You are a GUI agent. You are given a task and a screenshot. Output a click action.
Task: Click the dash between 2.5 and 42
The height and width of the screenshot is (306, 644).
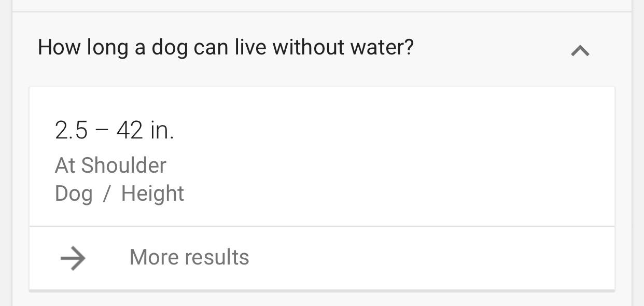[102, 130]
